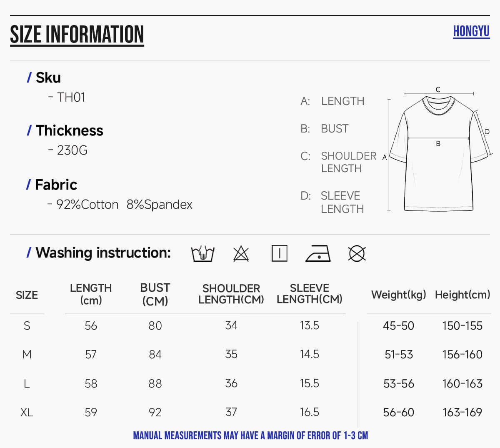The width and height of the screenshot is (500, 448).
Task: Click weight range 51-53
Action: (x=399, y=354)
